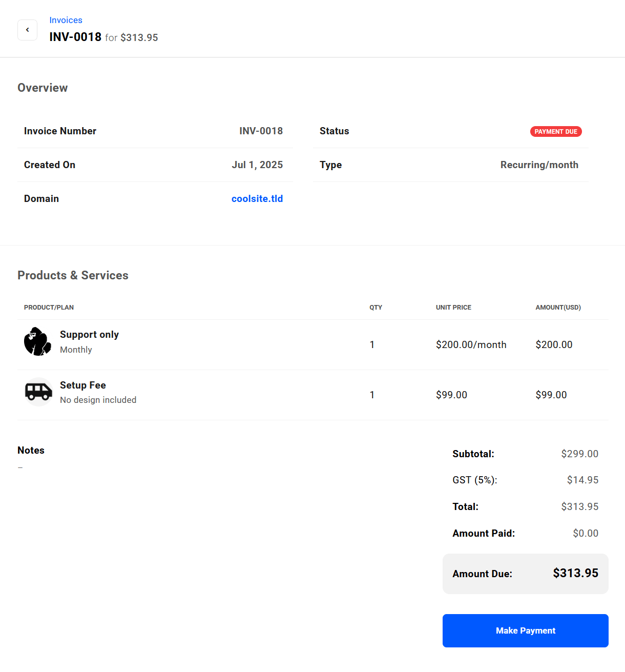
Task: Open the Invoices breadcrumb link
Action: [x=66, y=20]
